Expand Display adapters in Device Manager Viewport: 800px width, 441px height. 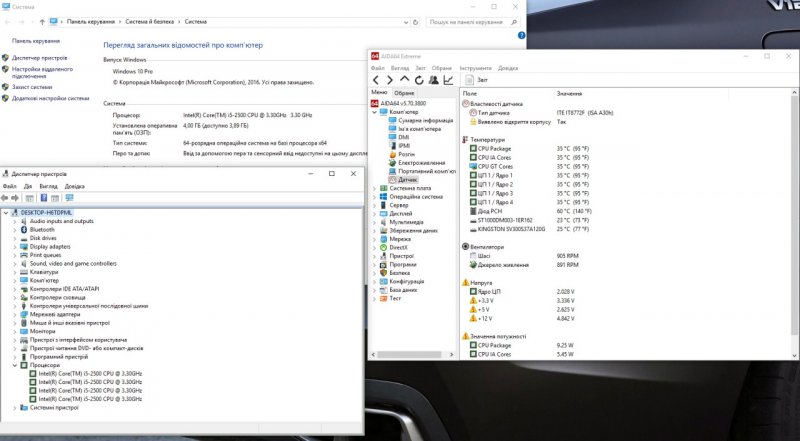14,246
